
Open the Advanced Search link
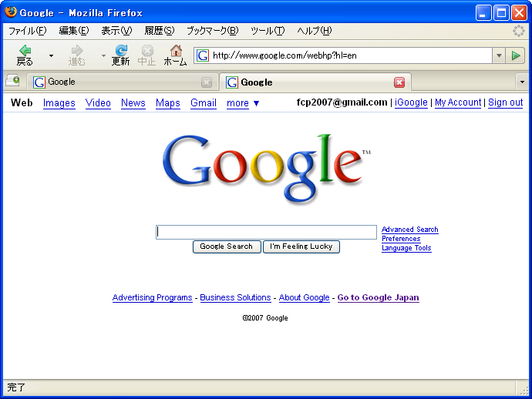click(409, 230)
